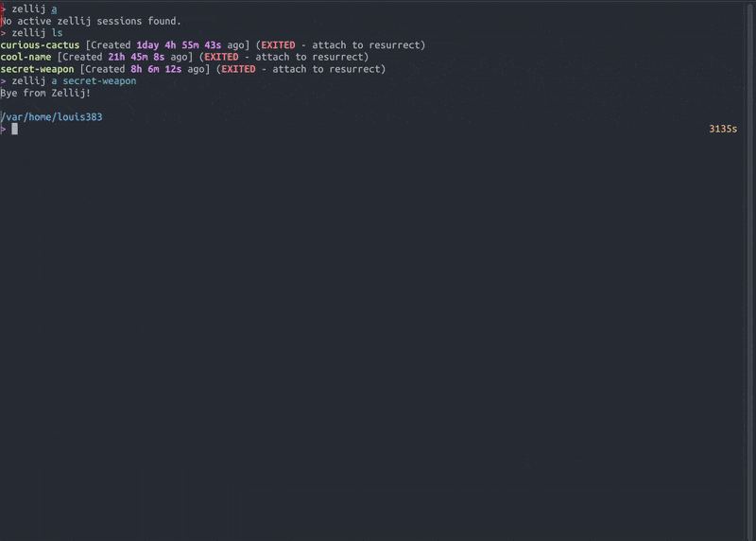The width and height of the screenshot is (756, 541).
Task: Click the curious-cactus session name
Action: click(x=40, y=44)
